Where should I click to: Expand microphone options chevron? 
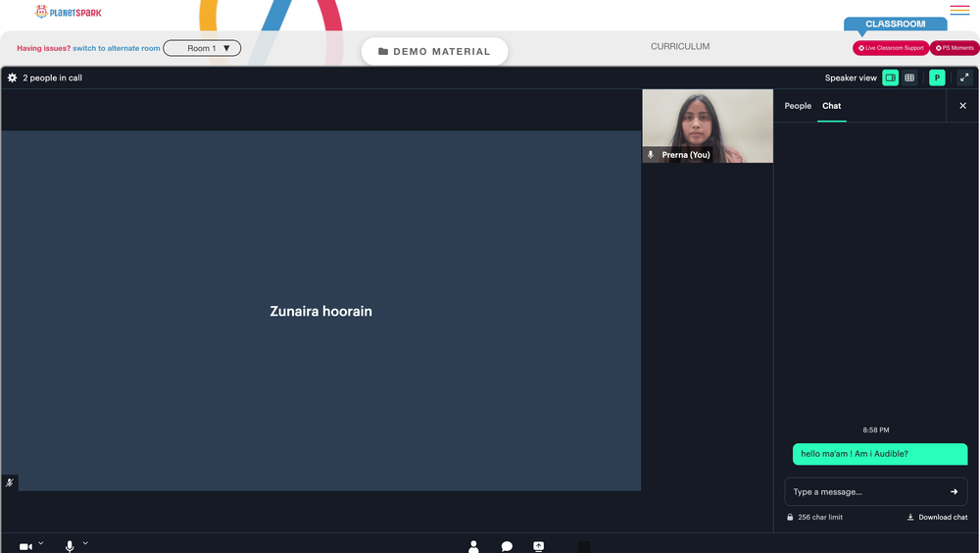(85, 543)
